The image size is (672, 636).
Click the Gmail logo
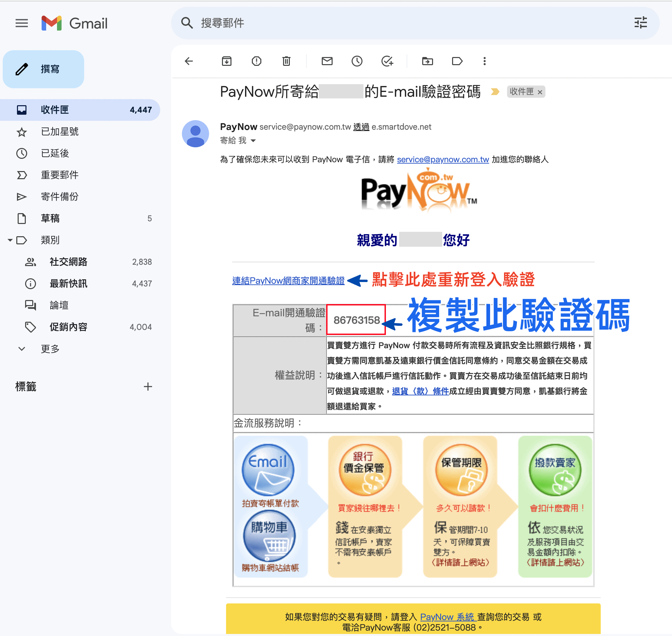click(74, 23)
